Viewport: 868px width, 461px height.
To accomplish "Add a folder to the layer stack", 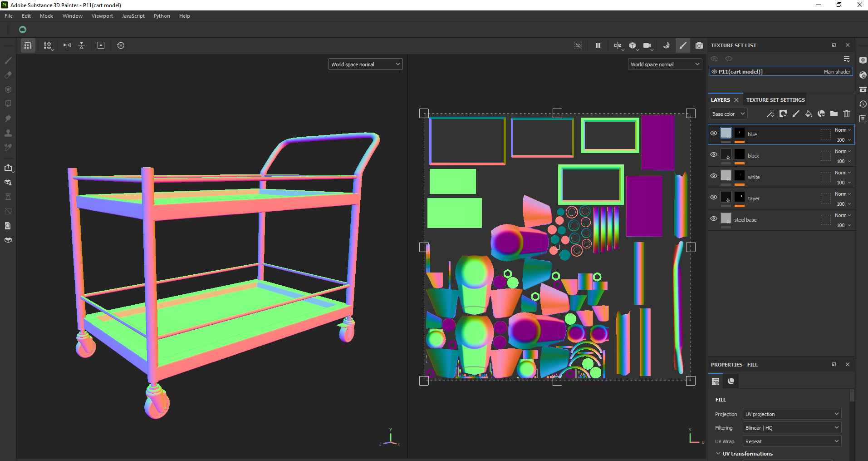I will coord(834,114).
